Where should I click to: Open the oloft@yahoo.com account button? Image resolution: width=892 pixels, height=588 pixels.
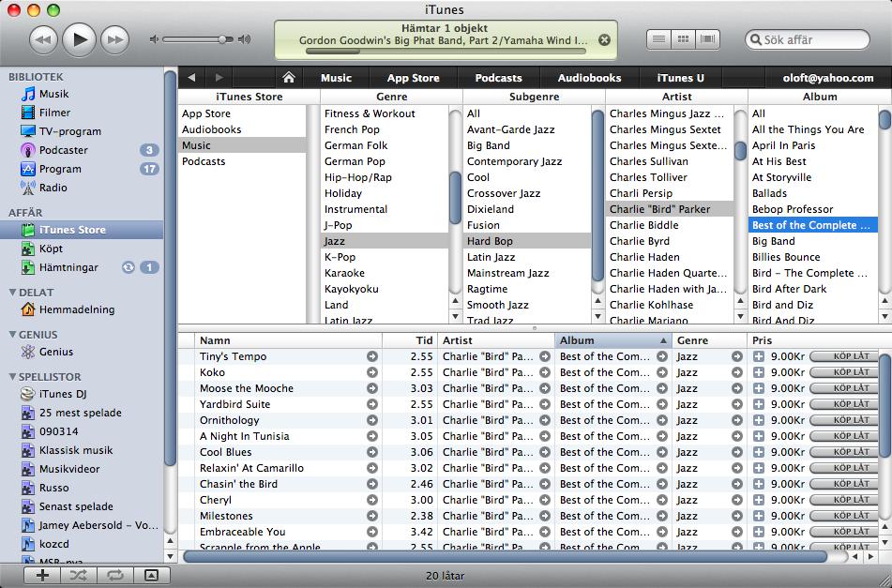pyautogui.click(x=828, y=78)
